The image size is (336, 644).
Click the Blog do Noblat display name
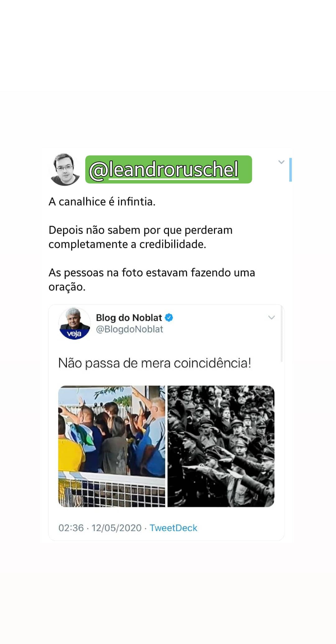129,317
